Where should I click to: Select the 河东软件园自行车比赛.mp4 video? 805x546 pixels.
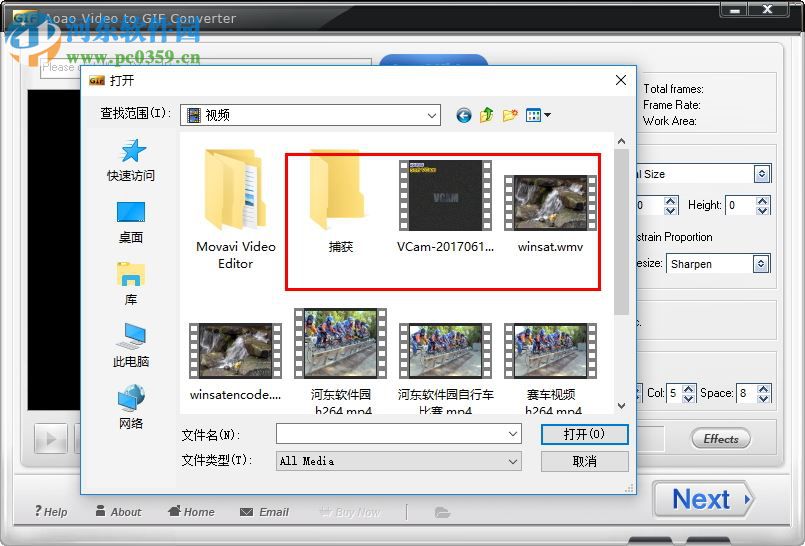(x=445, y=368)
